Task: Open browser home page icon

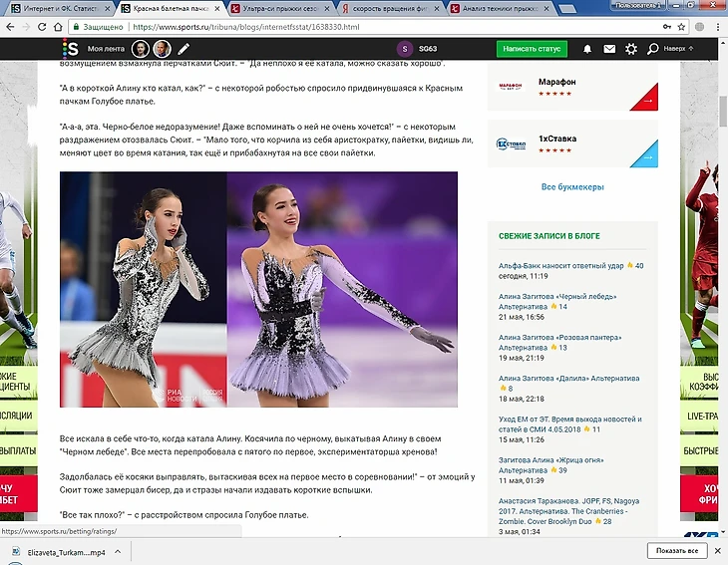Action: click(x=58, y=27)
